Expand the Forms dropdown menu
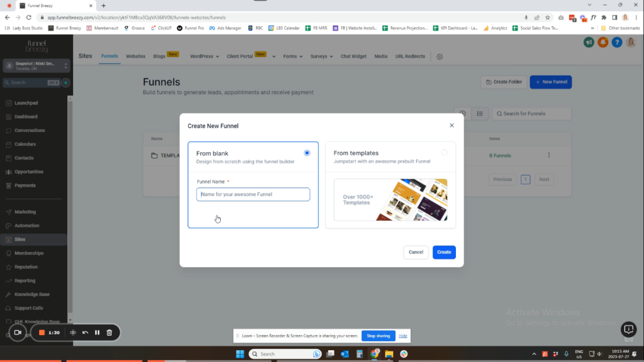 tap(292, 57)
